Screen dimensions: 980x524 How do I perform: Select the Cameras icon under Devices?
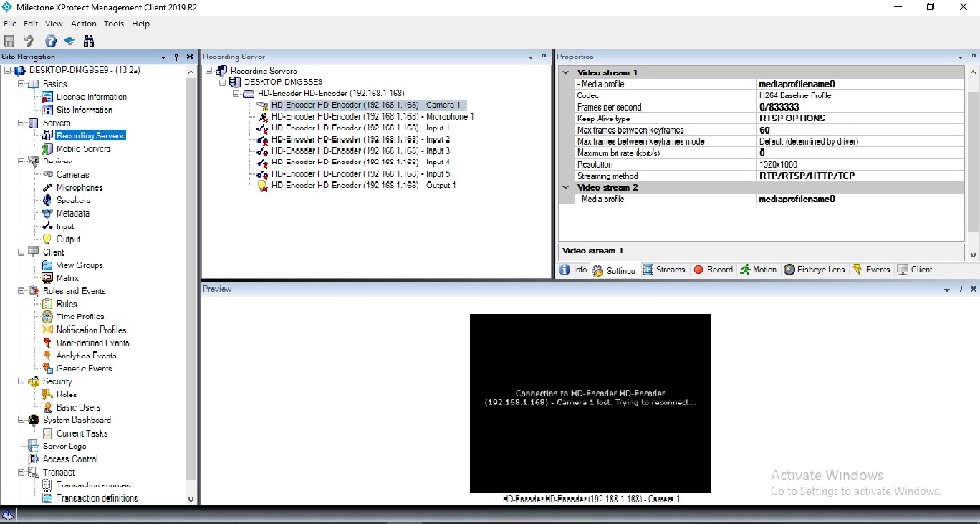(x=47, y=174)
